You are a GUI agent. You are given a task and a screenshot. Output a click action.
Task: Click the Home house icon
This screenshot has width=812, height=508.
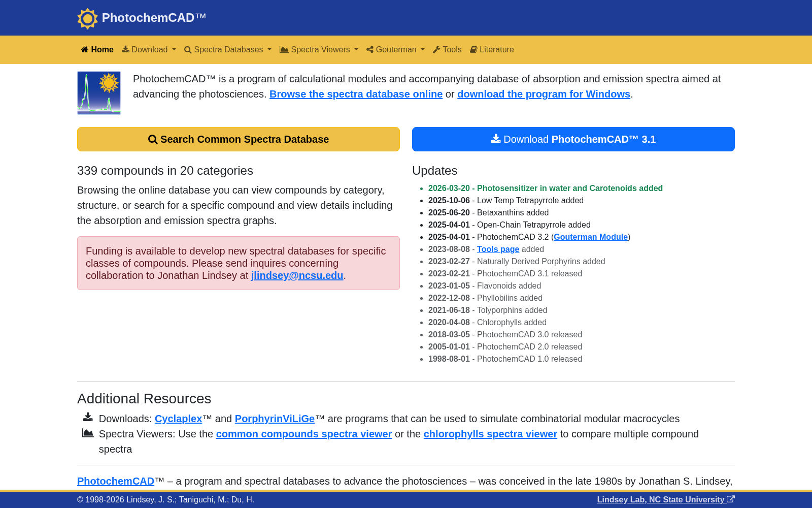[85, 49]
